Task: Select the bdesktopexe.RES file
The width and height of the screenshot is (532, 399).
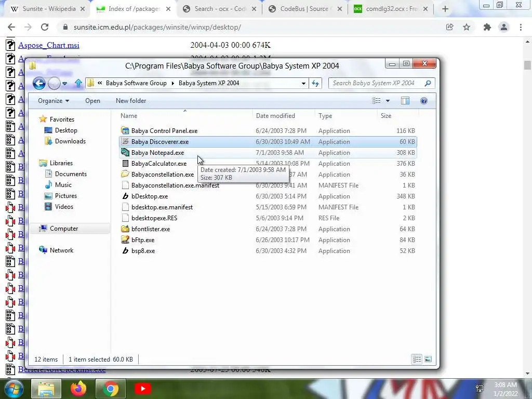Action: [x=154, y=218]
